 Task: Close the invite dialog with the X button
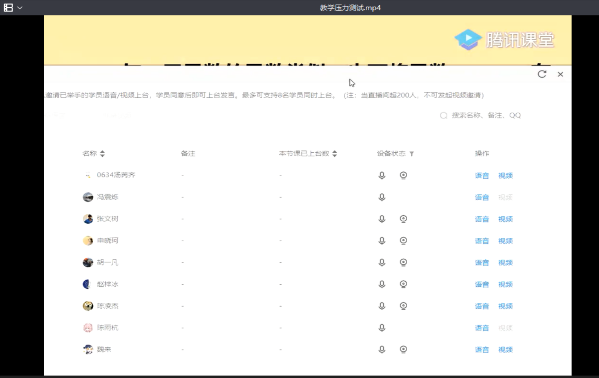pyautogui.click(x=560, y=74)
